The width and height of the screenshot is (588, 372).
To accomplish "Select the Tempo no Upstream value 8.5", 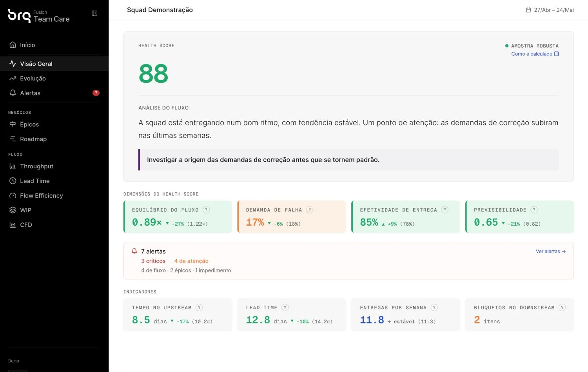I will pos(141,320).
